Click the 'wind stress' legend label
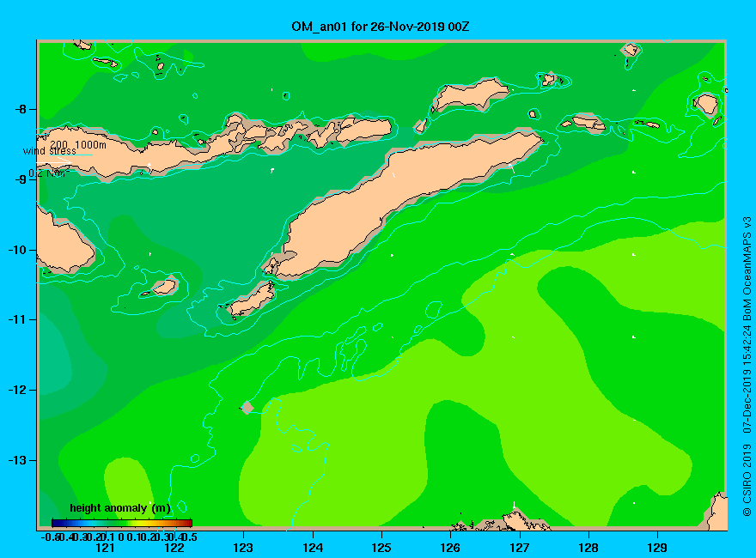 [x=49, y=151]
